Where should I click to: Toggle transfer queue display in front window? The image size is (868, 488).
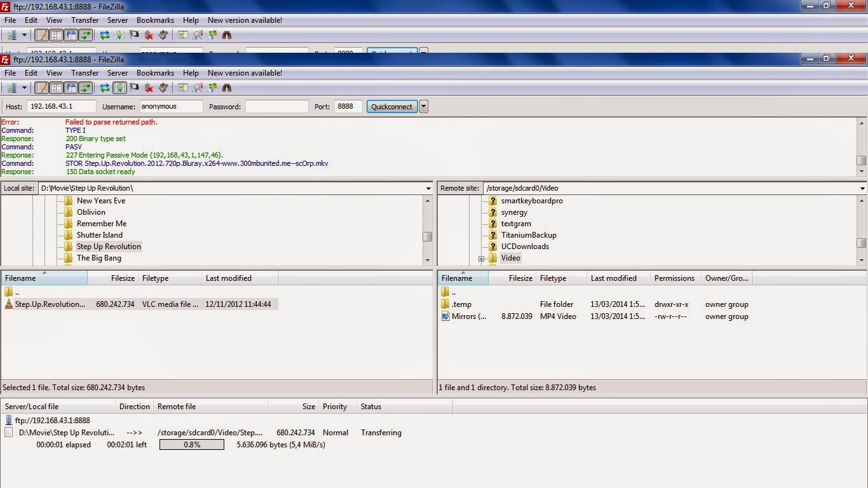coord(86,88)
